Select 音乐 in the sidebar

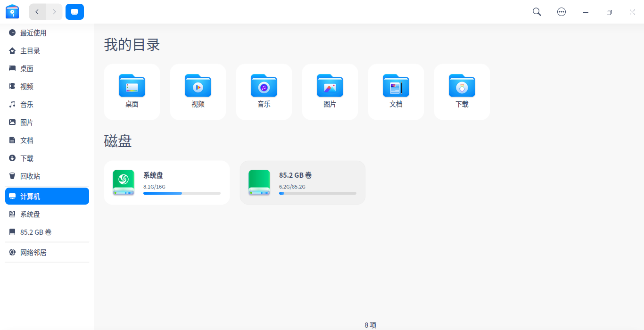[x=47, y=105]
